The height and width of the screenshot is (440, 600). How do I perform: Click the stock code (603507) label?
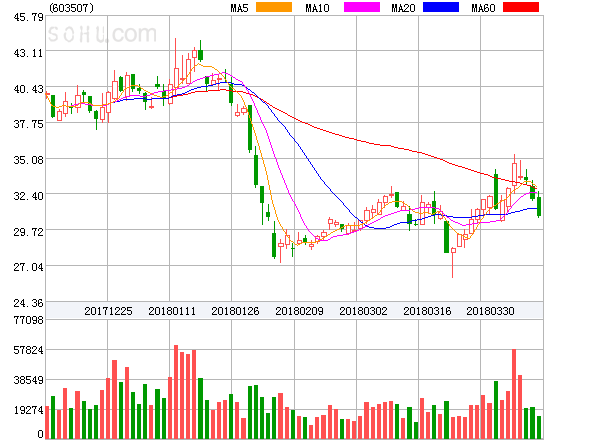[72, 8]
